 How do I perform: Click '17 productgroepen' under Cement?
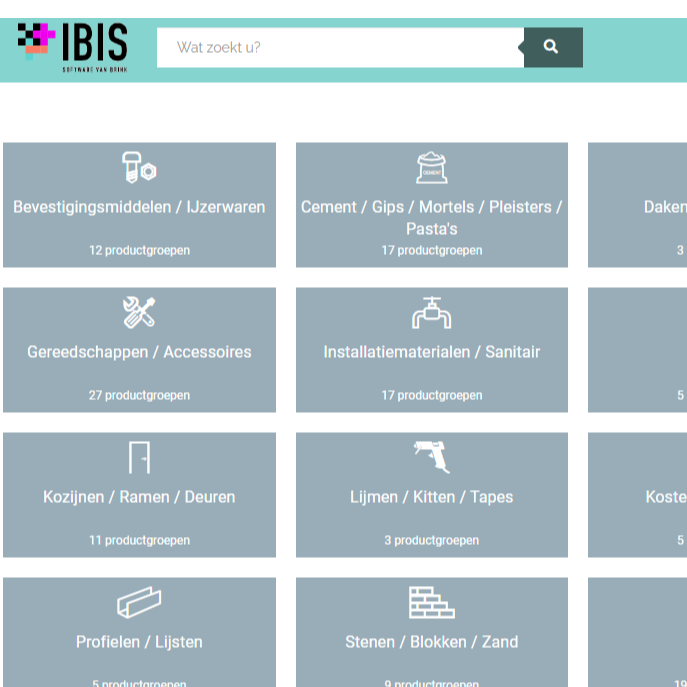[432, 250]
